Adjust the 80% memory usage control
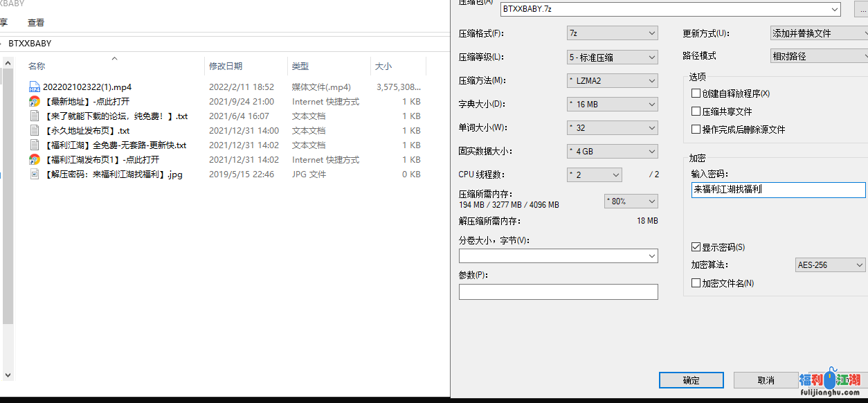This screenshot has width=868, height=403. [x=631, y=200]
